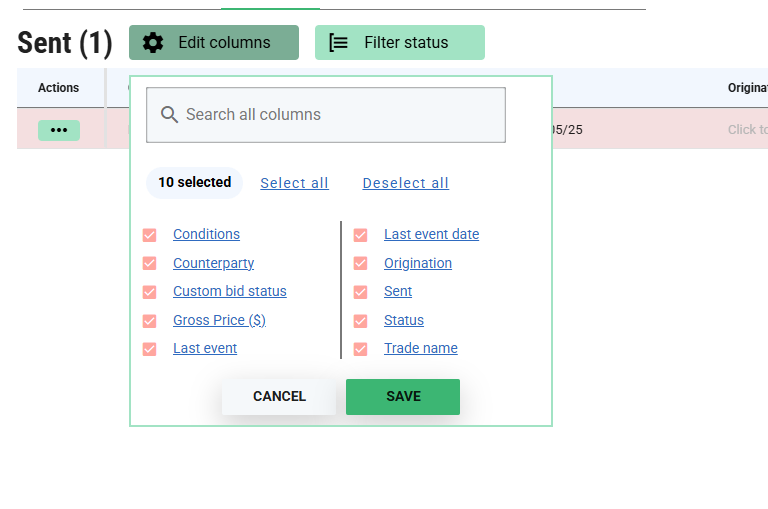This screenshot has height=509, width=768.
Task: Click the magnifier icon in the search box
Action: pyautogui.click(x=170, y=115)
